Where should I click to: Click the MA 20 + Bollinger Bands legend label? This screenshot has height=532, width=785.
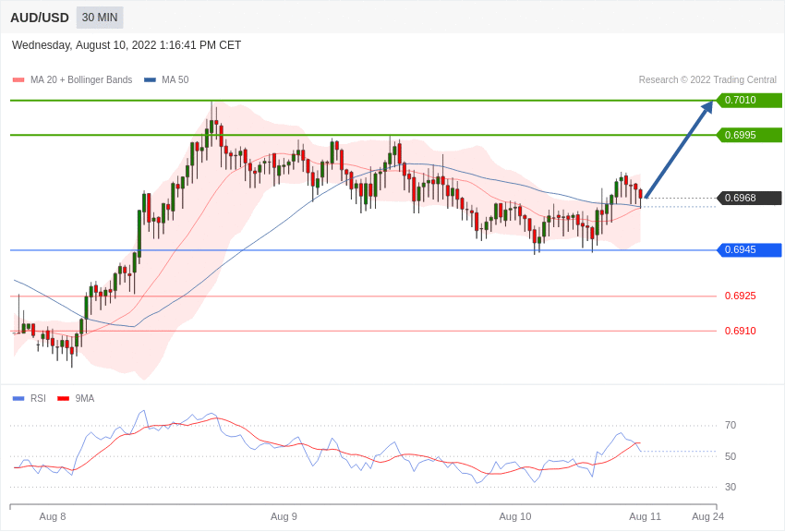(81, 79)
